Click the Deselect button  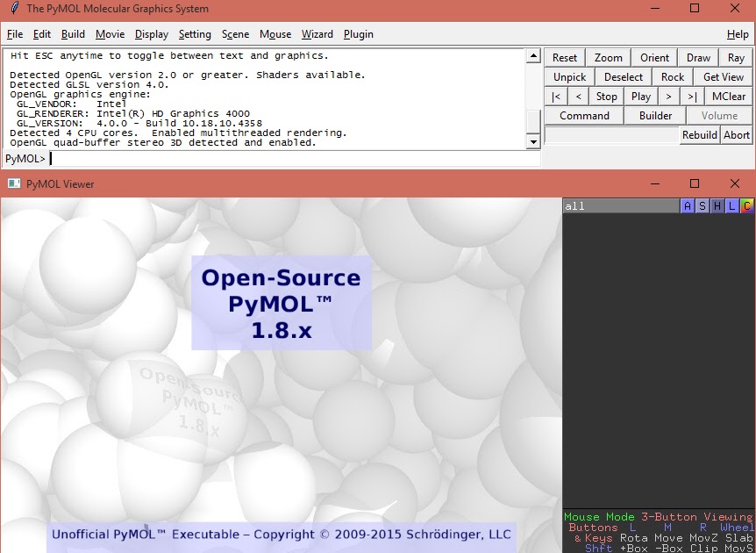(x=624, y=77)
